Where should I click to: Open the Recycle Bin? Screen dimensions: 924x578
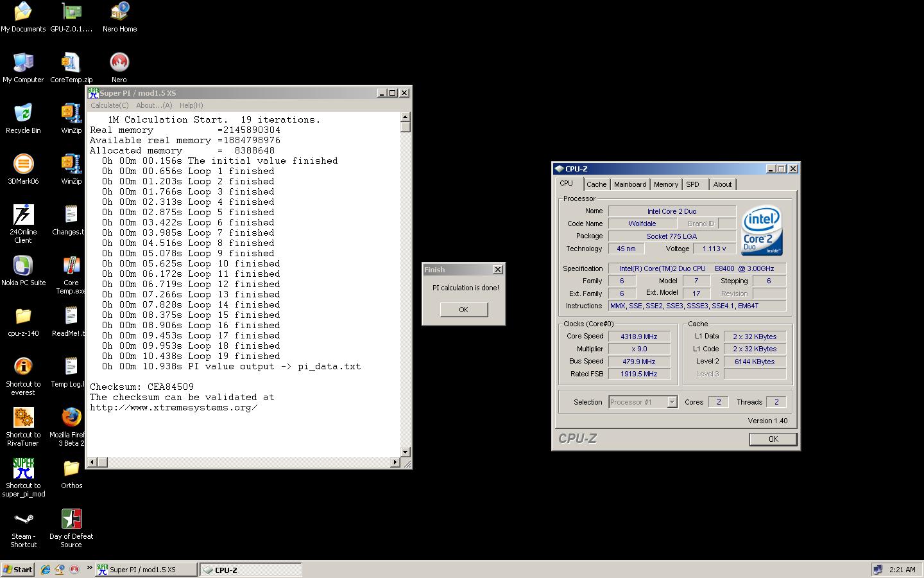(x=23, y=119)
